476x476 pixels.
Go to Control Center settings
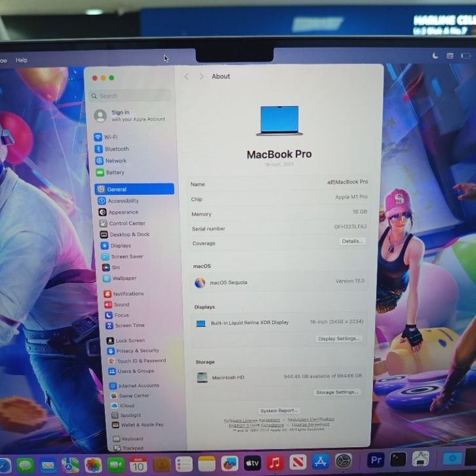click(x=127, y=224)
